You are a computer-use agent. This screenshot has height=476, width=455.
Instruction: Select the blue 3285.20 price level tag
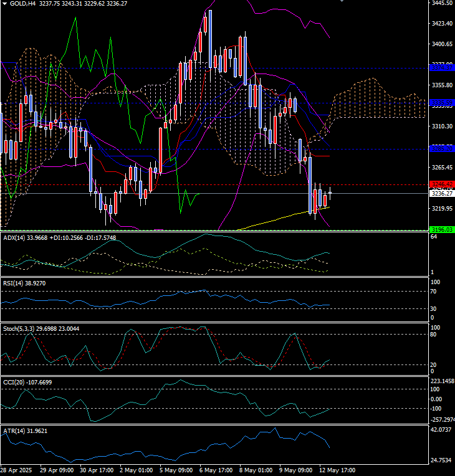click(x=442, y=149)
